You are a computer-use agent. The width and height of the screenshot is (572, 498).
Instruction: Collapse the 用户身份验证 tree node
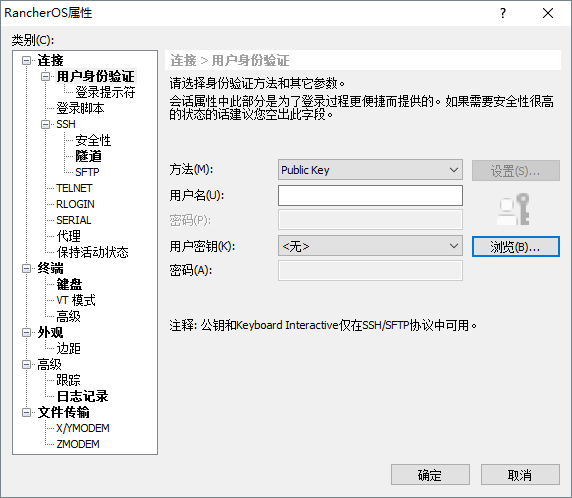tap(45, 76)
